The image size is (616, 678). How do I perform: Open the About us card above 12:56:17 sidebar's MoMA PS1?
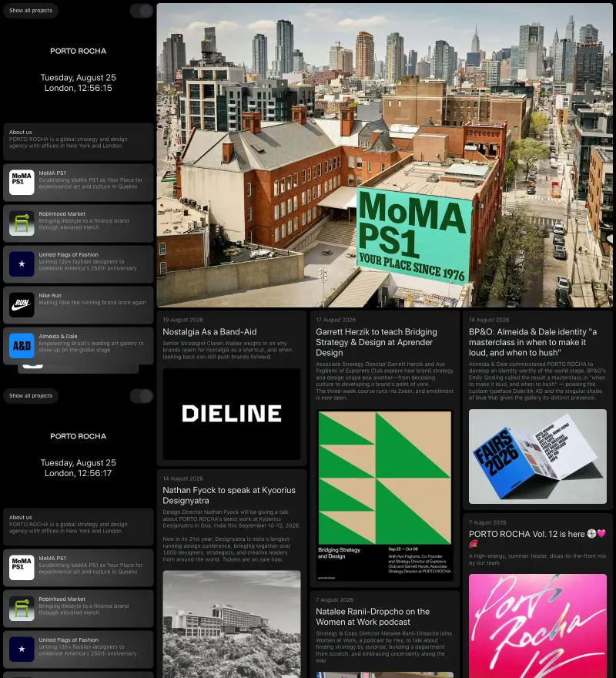pyautogui.click(x=79, y=527)
